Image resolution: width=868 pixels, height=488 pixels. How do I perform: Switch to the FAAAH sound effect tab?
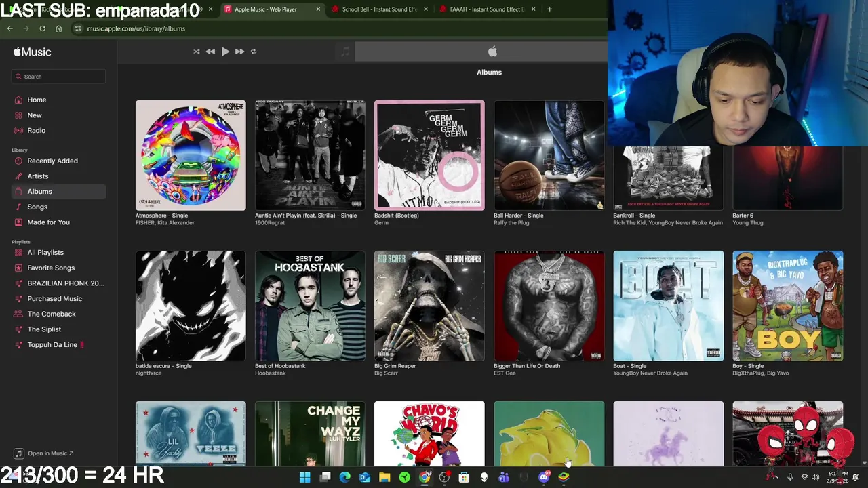point(487,9)
